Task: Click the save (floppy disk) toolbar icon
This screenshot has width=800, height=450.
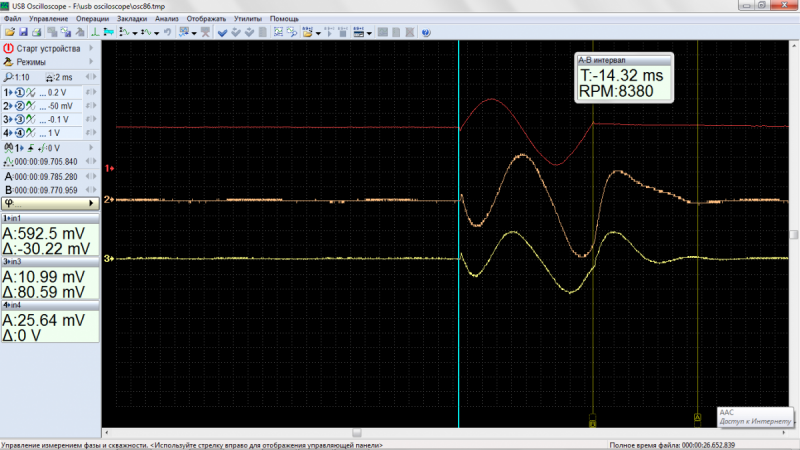Action: click(22, 32)
